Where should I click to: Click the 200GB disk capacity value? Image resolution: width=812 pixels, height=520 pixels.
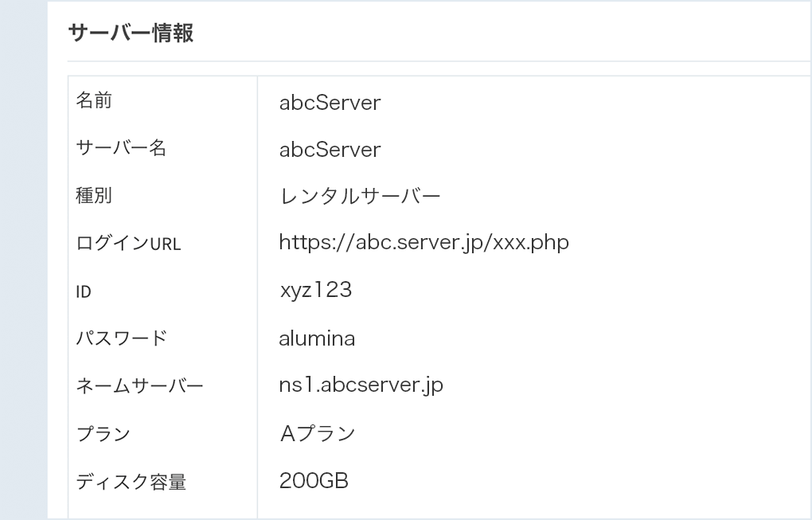[314, 481]
